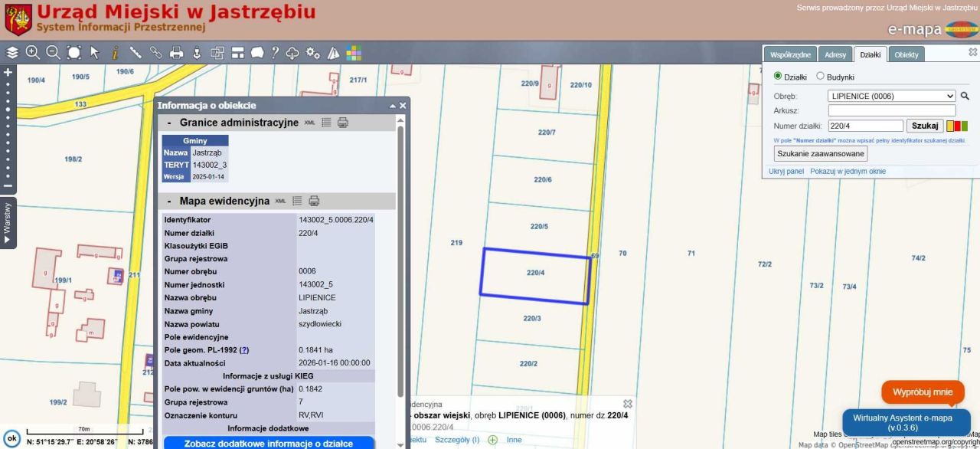Viewport: 980px width, 449px height.
Task: Click the split panel layout icon
Action: (x=237, y=53)
